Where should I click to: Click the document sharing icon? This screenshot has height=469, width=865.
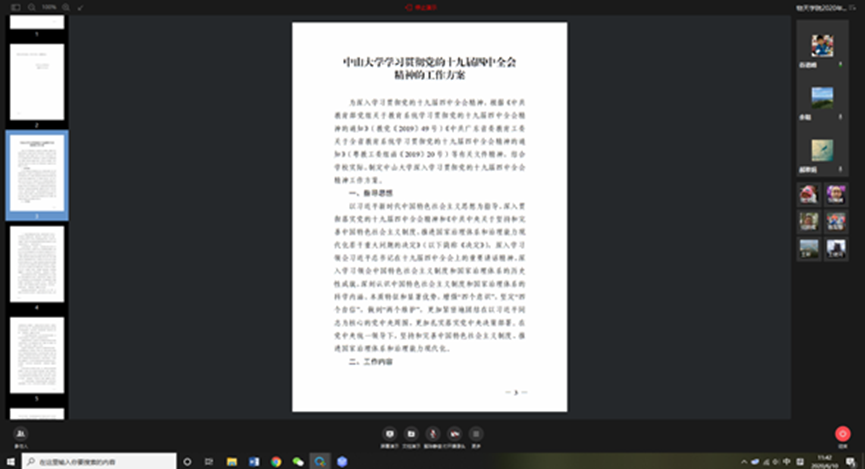[x=411, y=435]
